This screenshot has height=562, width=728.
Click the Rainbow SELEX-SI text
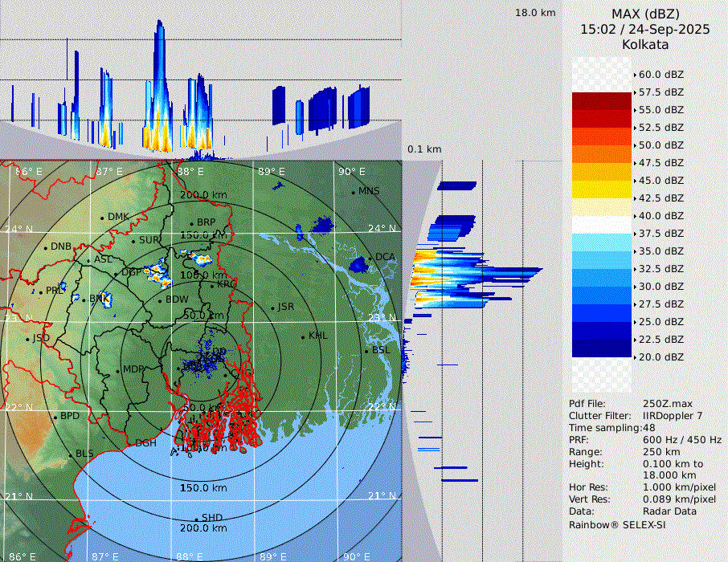point(617,524)
